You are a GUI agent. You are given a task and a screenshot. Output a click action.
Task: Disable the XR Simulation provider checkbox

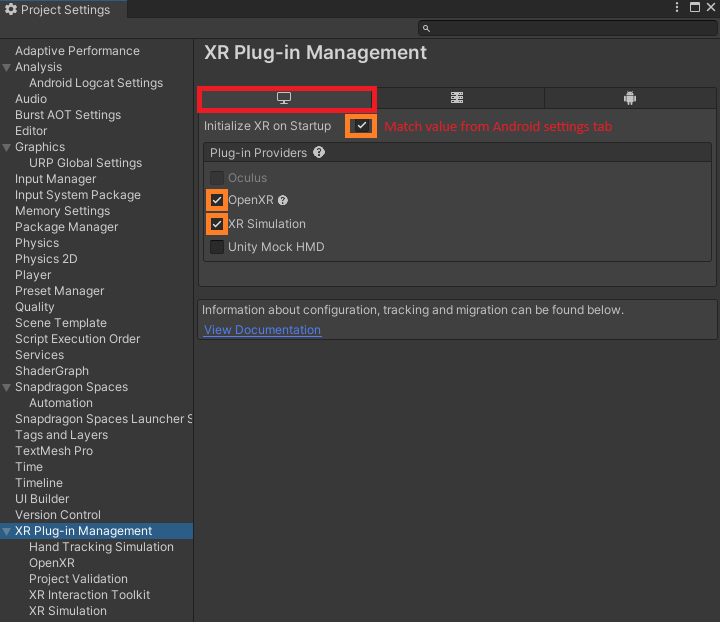click(217, 224)
